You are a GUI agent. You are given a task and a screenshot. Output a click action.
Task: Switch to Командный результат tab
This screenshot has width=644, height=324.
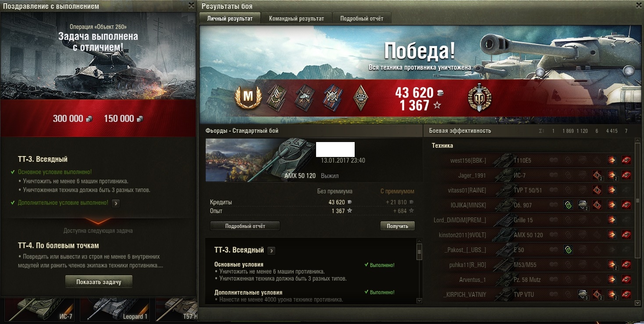[296, 18]
